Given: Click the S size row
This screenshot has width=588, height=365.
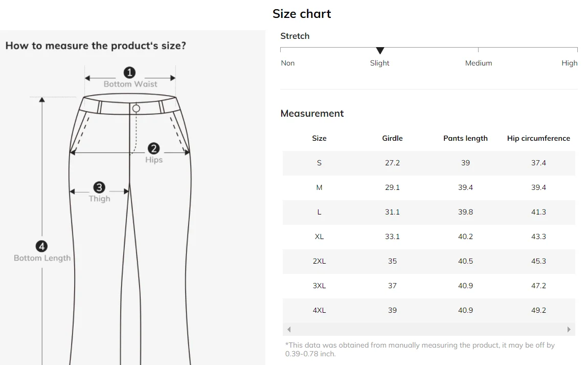Looking at the screenshot, I should [x=428, y=163].
